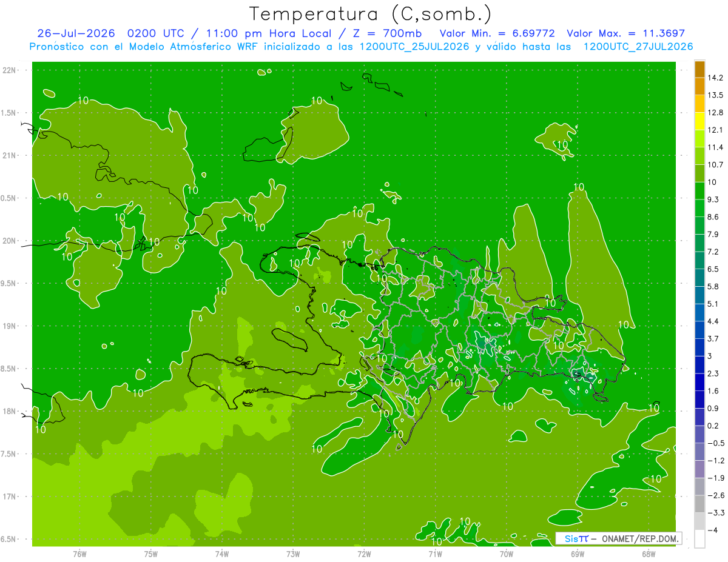Click the 11.4 value on the color scale
Image resolution: width=728 pixels, height=562 pixels.
pos(715,147)
